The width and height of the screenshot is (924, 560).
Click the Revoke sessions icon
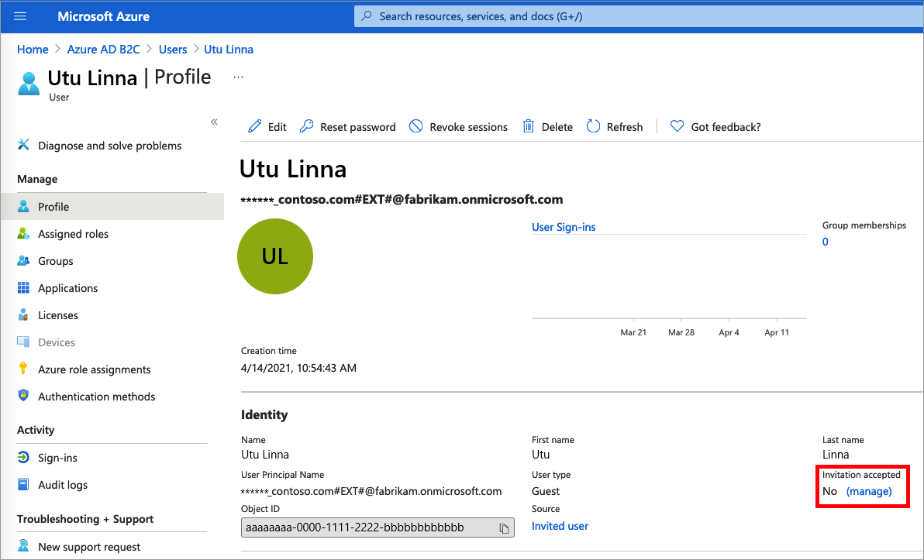point(415,126)
